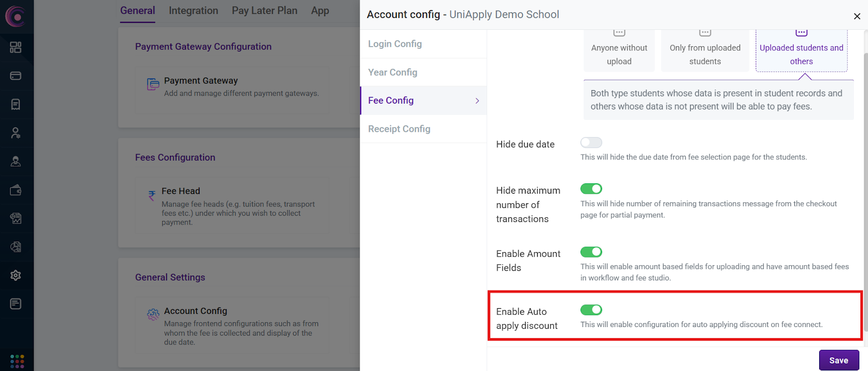This screenshot has width=868, height=371.
Task: Switch off Enable Auto apply discount
Action: (x=591, y=310)
